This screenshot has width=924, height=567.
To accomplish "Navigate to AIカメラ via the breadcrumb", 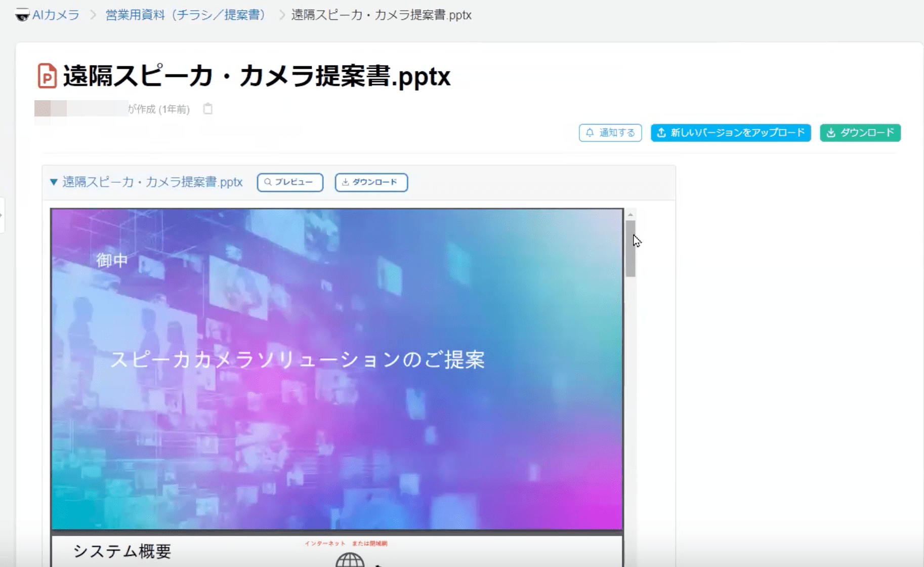I will (x=55, y=15).
